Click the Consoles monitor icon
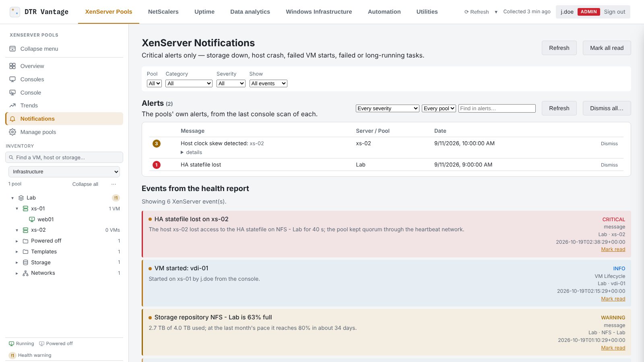 (12, 79)
